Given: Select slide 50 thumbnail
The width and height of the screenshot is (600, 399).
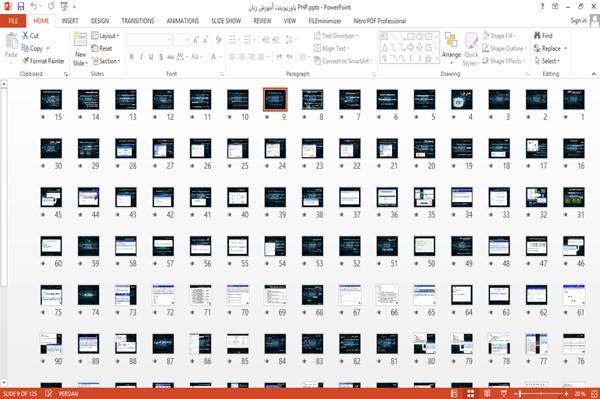Looking at the screenshot, I should (x=424, y=246).
